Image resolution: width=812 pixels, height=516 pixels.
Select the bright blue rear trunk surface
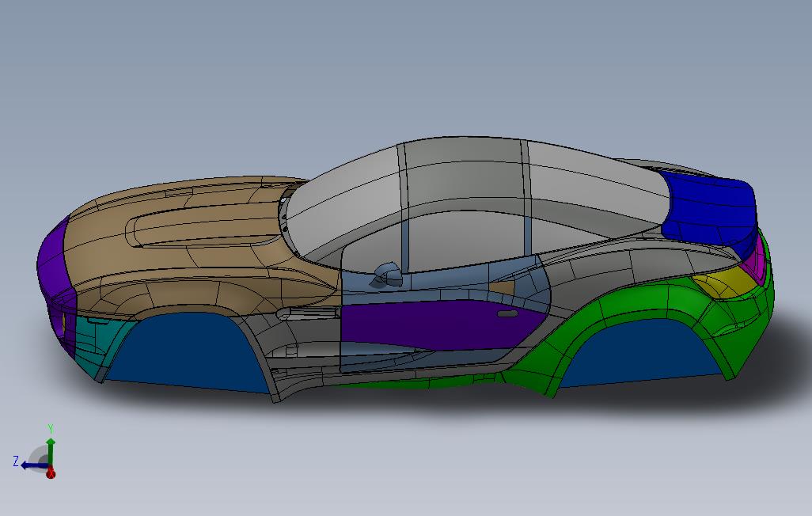712,210
